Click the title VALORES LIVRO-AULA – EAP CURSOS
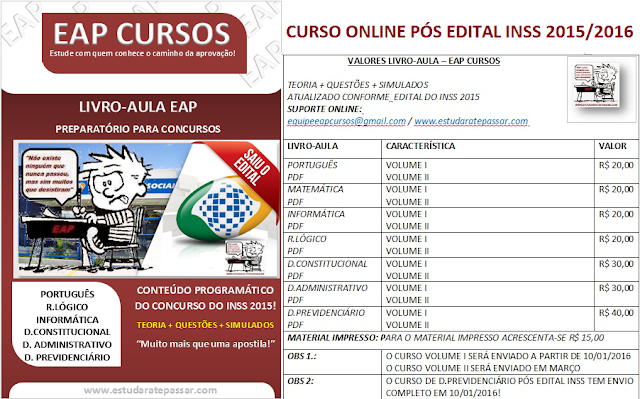Viewport: 640px width, 399px height. (424, 61)
